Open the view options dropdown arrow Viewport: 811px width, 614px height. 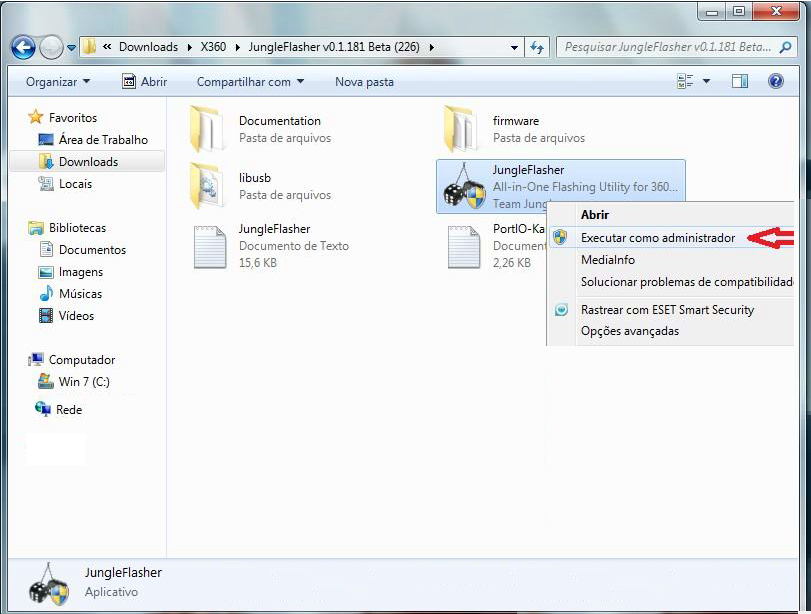[x=707, y=81]
